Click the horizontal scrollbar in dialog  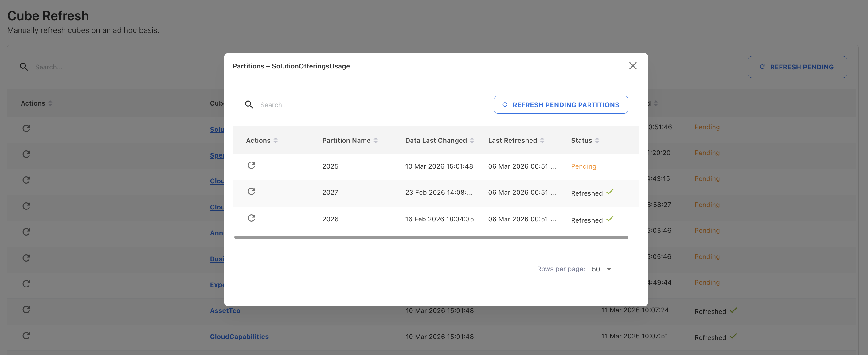click(x=431, y=237)
